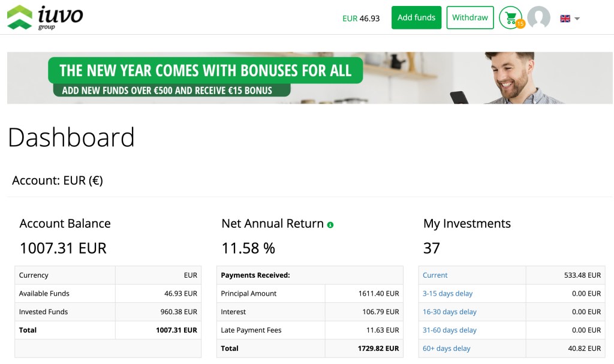
Task: Open the 60+ days delay investments
Action: tap(446, 348)
